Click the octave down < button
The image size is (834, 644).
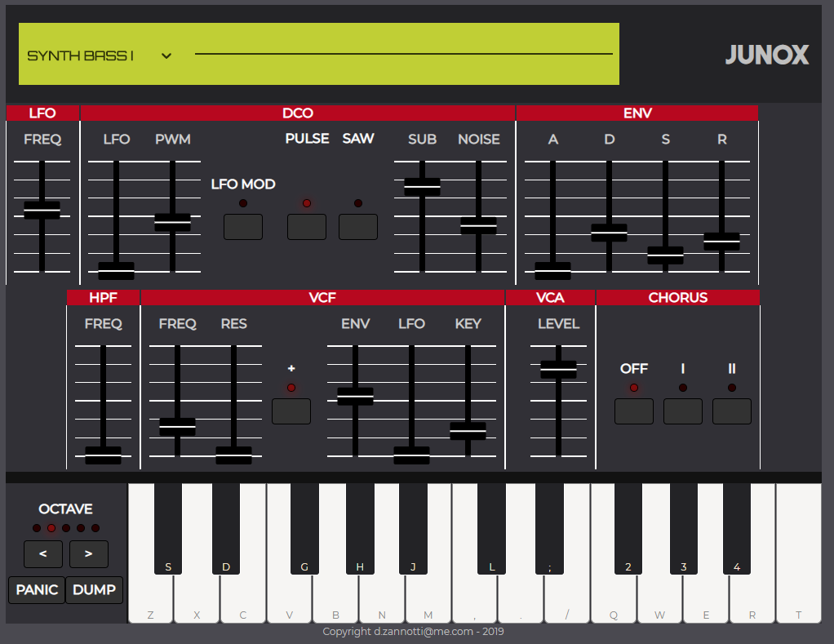point(43,554)
